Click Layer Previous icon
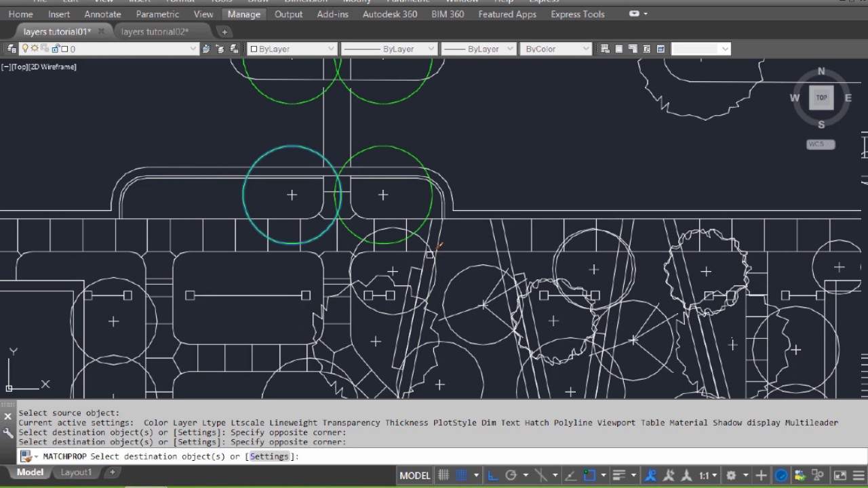The height and width of the screenshot is (488, 868). coord(220,49)
